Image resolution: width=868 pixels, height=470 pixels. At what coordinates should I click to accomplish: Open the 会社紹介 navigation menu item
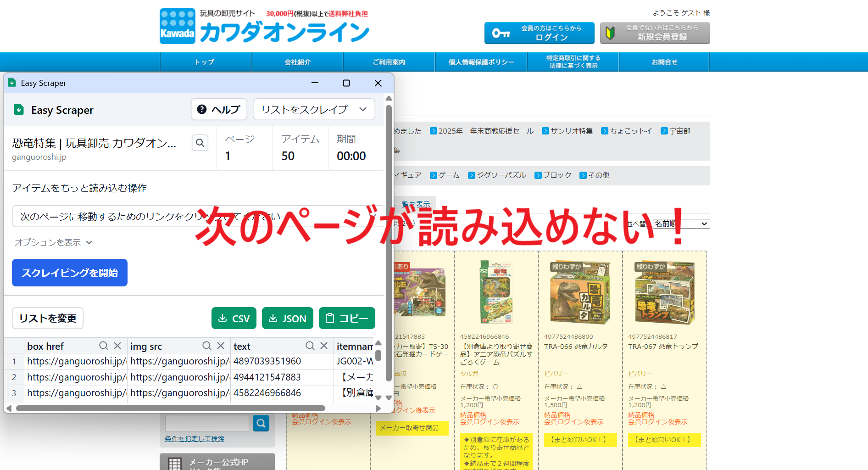pos(297,62)
